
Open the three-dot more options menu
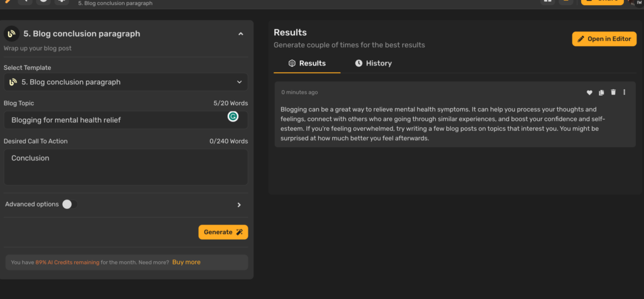point(625,93)
